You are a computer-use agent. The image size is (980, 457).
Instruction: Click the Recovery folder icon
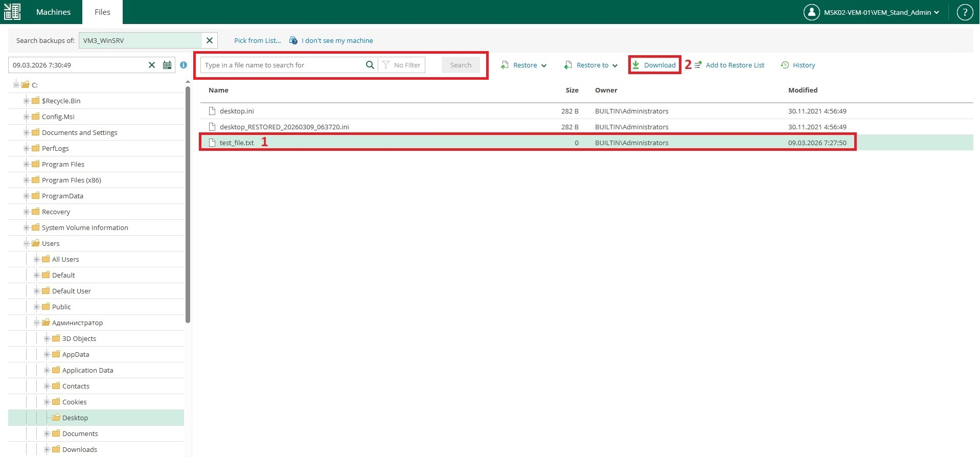(36, 212)
